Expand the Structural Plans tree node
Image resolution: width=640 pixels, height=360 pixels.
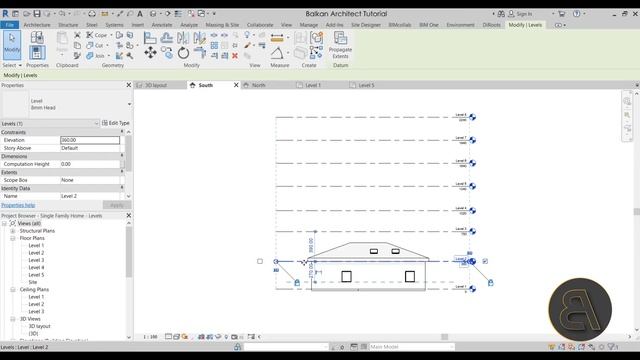click(13, 231)
